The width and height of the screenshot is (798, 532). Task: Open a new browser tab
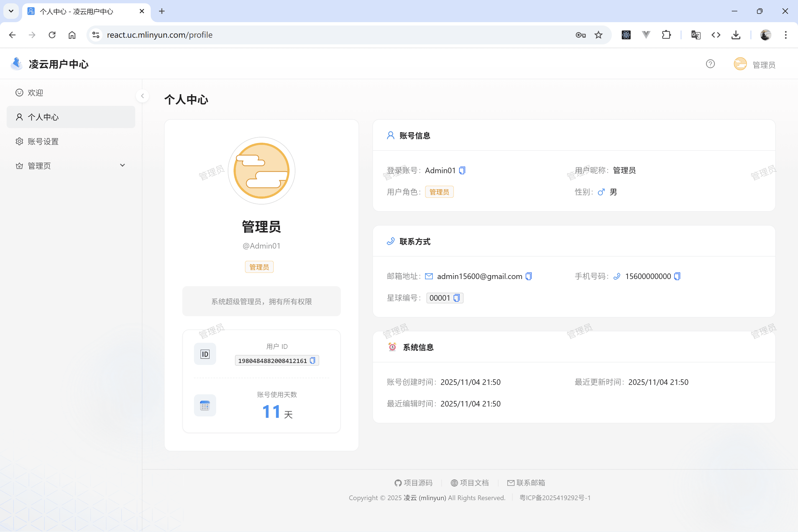coord(162,11)
